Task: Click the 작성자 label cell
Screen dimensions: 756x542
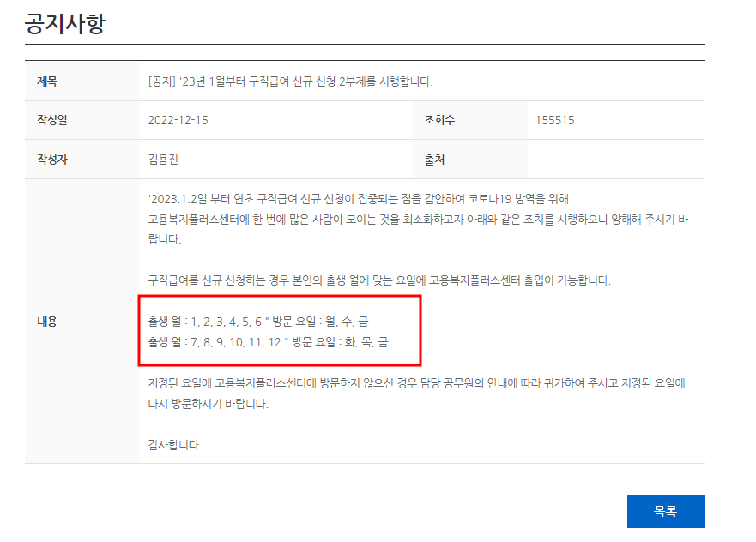Action: [x=82, y=160]
